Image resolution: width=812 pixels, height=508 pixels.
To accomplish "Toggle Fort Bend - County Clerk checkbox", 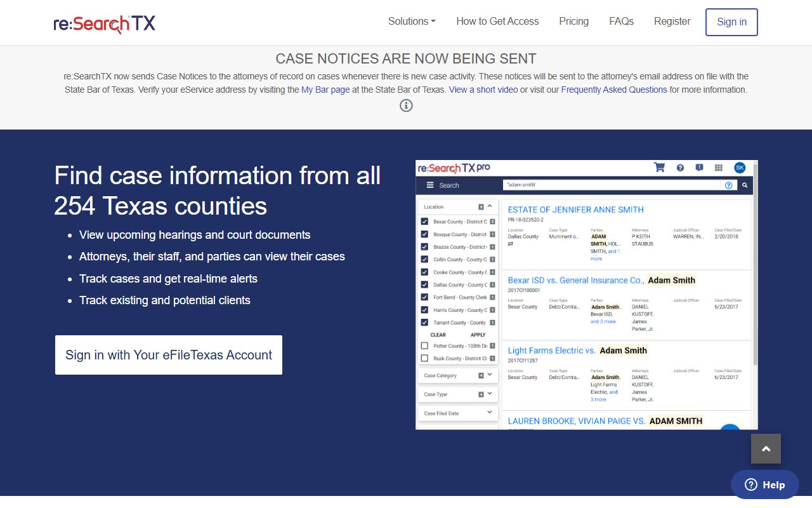I will click(424, 297).
